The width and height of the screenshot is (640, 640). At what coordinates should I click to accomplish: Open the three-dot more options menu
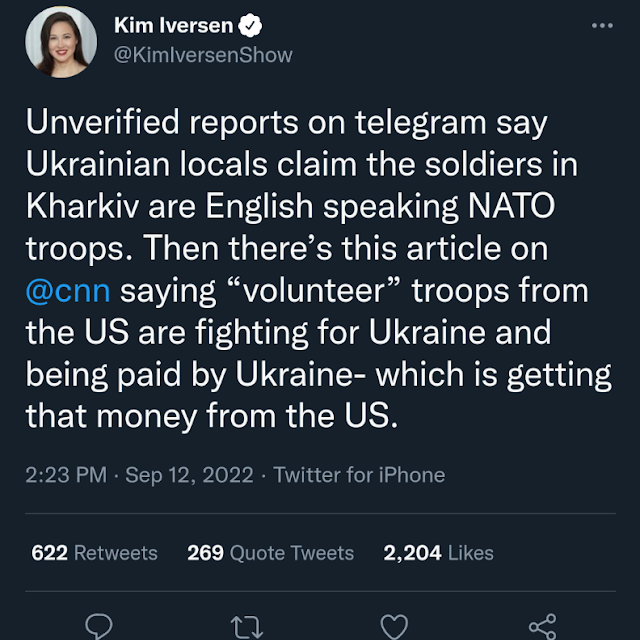601,24
